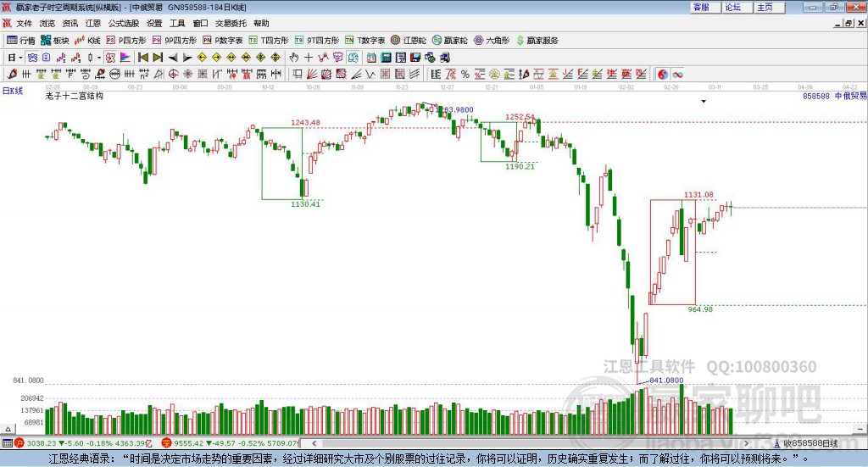The image size is (868, 467).
Task: Open the 公式选股 menu
Action: tap(124, 23)
